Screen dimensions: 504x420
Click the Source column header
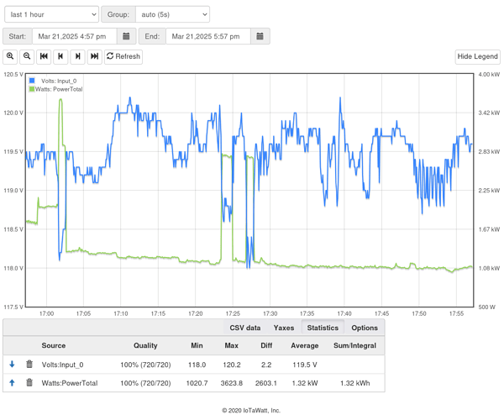[x=54, y=345]
